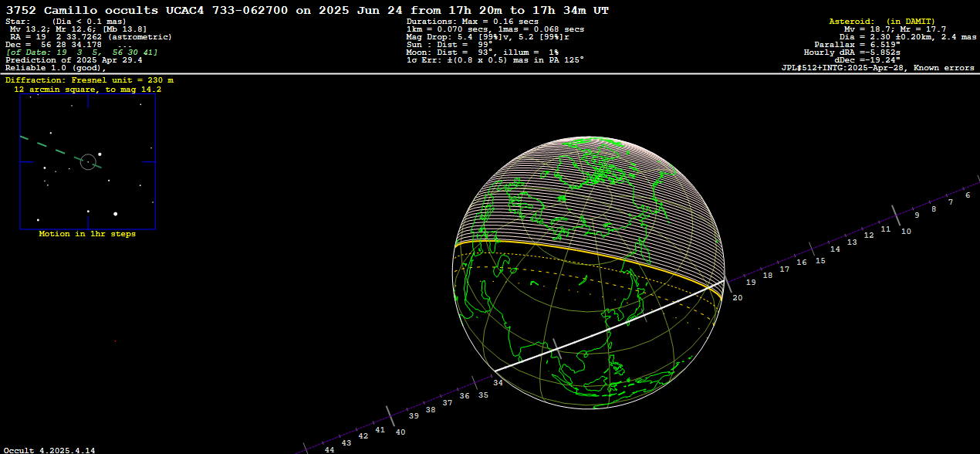
Task: Click the 'Asteroid: (in DAMIT)' heading
Action: click(x=881, y=22)
